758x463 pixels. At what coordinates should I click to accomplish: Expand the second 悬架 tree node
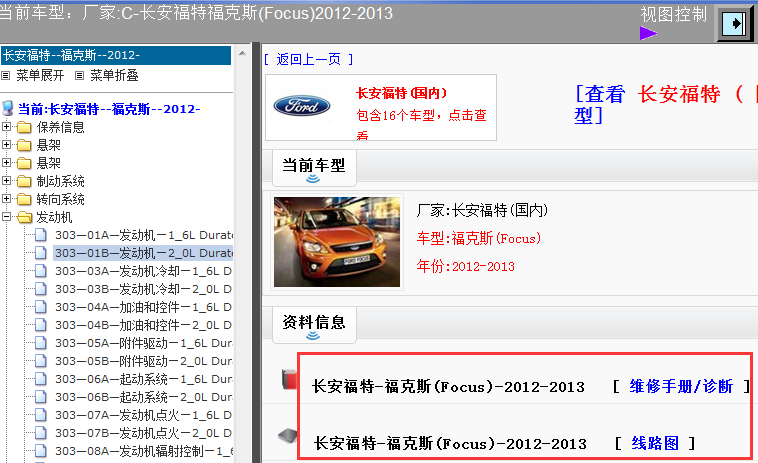[x=6, y=162]
